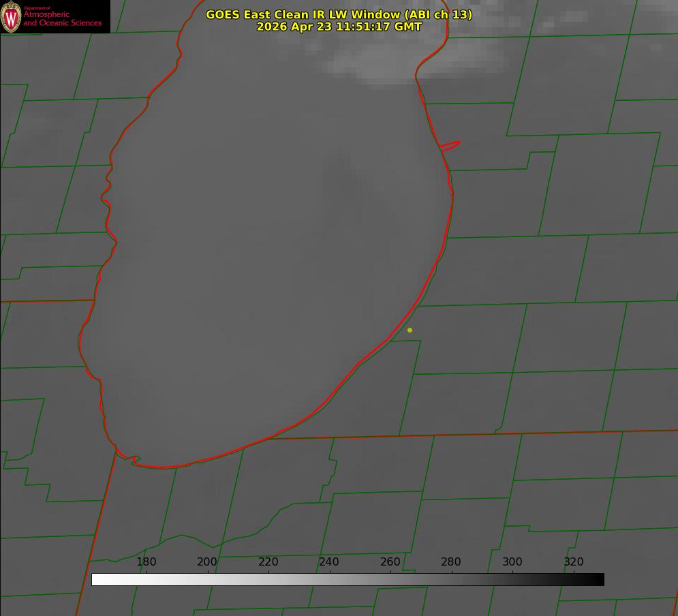This screenshot has height=616, width=678.
Task: Click the 280 label on the colorbar
Action: coord(451,561)
